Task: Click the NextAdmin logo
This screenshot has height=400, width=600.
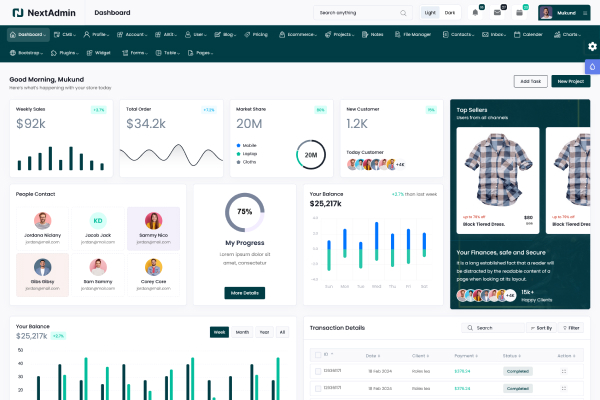Action: (45, 13)
